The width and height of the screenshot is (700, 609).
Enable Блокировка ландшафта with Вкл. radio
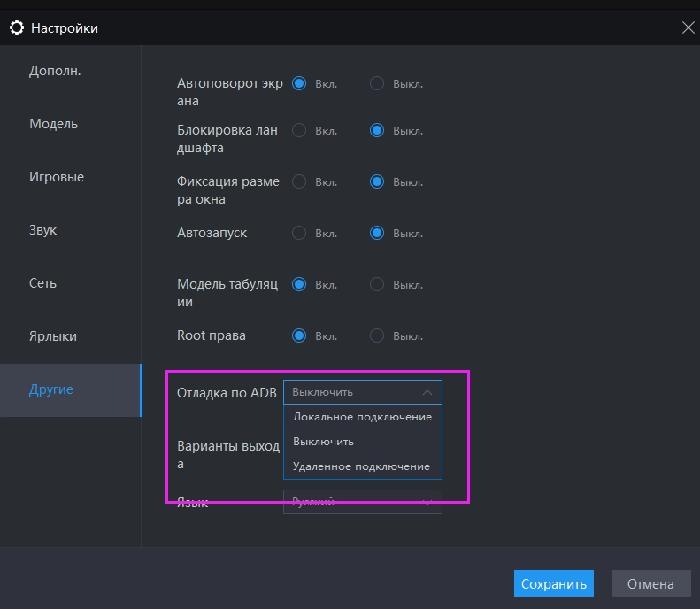click(x=299, y=131)
